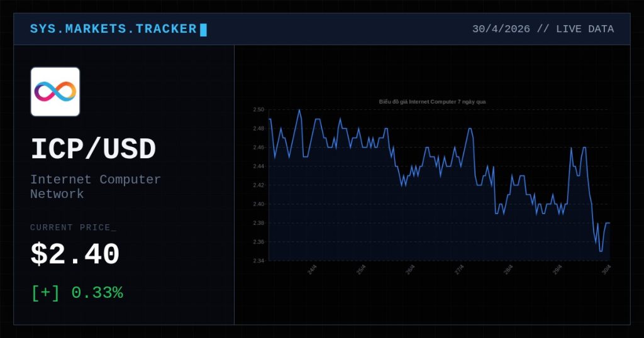Click the 2.34 y-axis label
The image size is (644, 338).
coord(258,261)
